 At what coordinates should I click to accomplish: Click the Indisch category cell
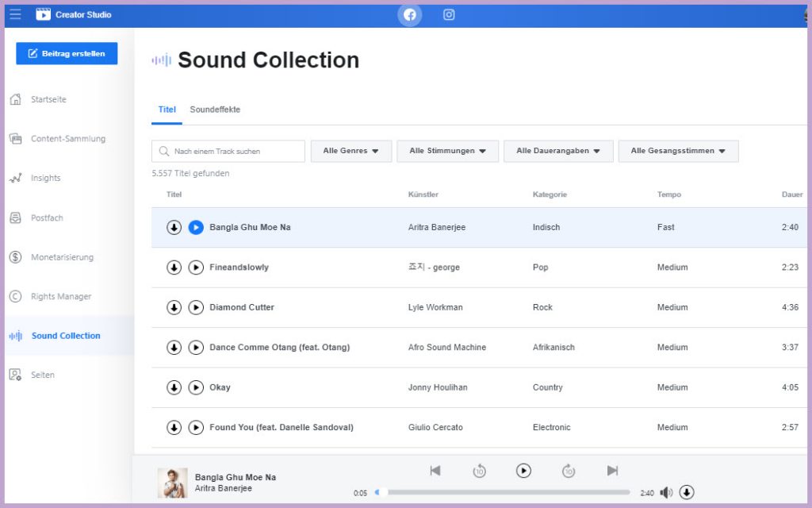pos(546,227)
